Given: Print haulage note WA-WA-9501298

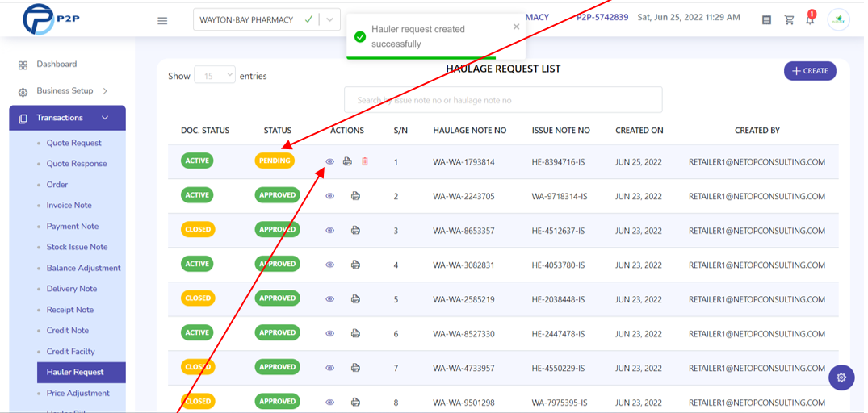Looking at the screenshot, I should 356,402.
